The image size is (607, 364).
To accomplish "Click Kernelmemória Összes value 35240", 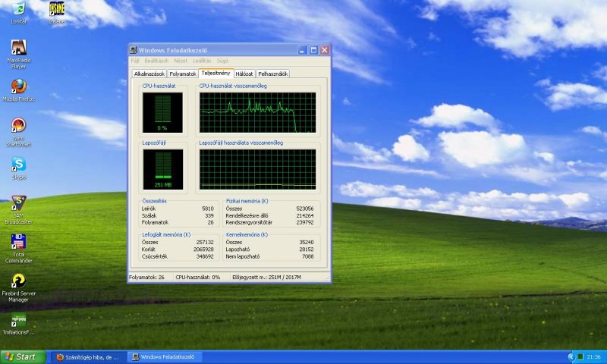I will (x=307, y=242).
